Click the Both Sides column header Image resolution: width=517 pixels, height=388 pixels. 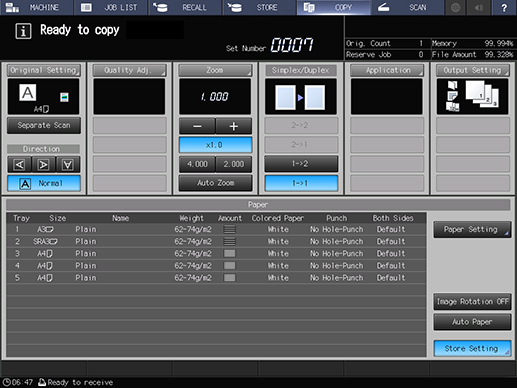pyautogui.click(x=393, y=218)
